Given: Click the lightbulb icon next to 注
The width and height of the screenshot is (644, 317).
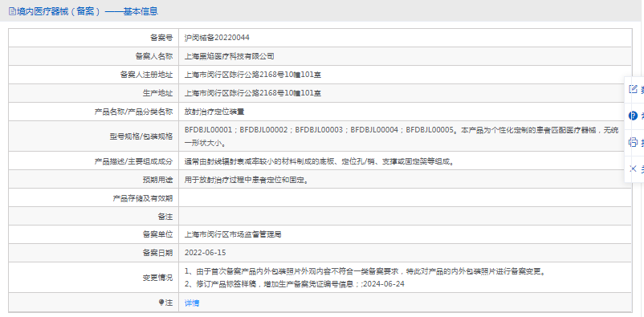Looking at the screenshot, I should 161,303.
